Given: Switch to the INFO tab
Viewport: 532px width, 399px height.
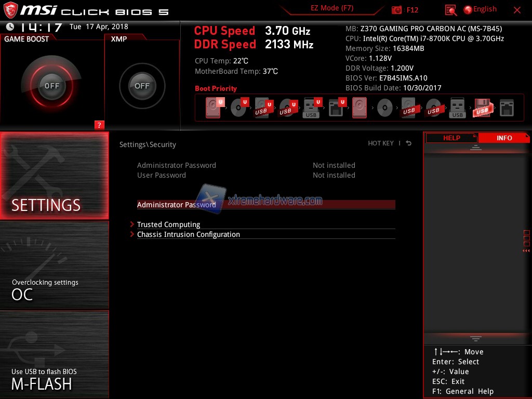Looking at the screenshot, I should [x=503, y=138].
